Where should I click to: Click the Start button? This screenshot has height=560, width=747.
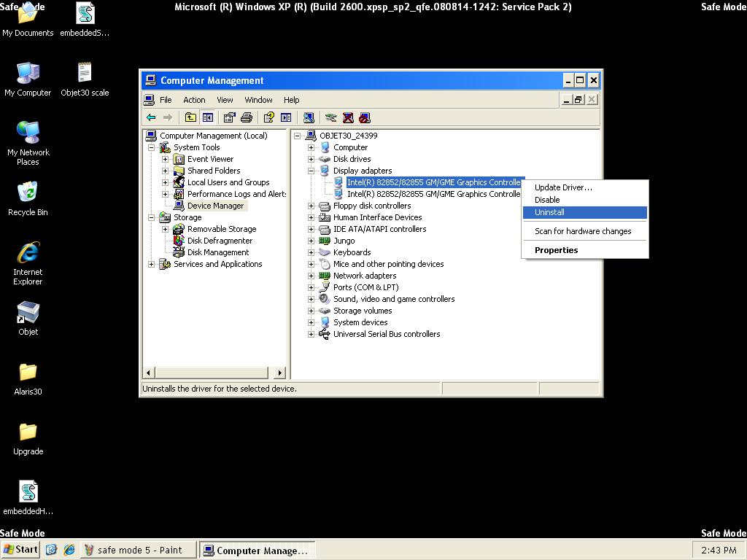(x=20, y=550)
